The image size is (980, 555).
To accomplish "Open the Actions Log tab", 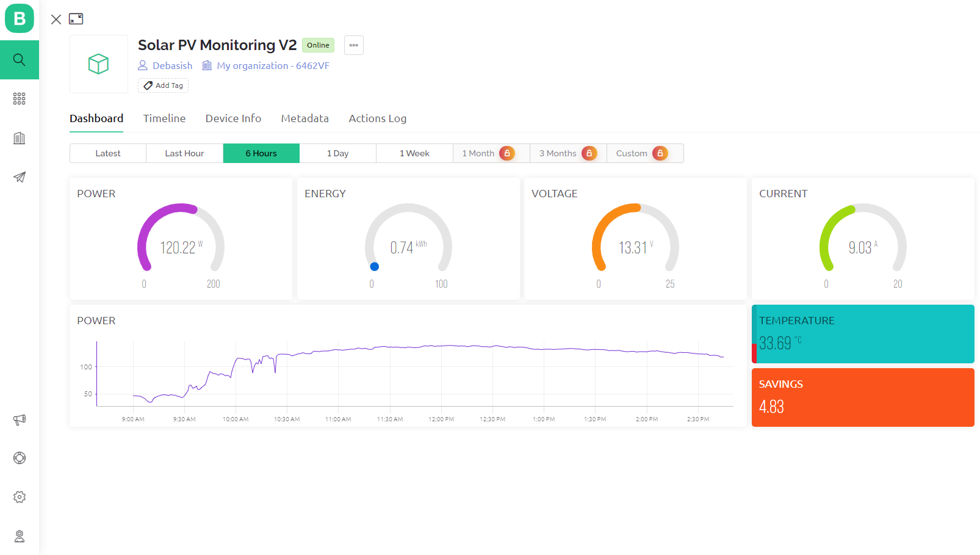I will click(377, 118).
